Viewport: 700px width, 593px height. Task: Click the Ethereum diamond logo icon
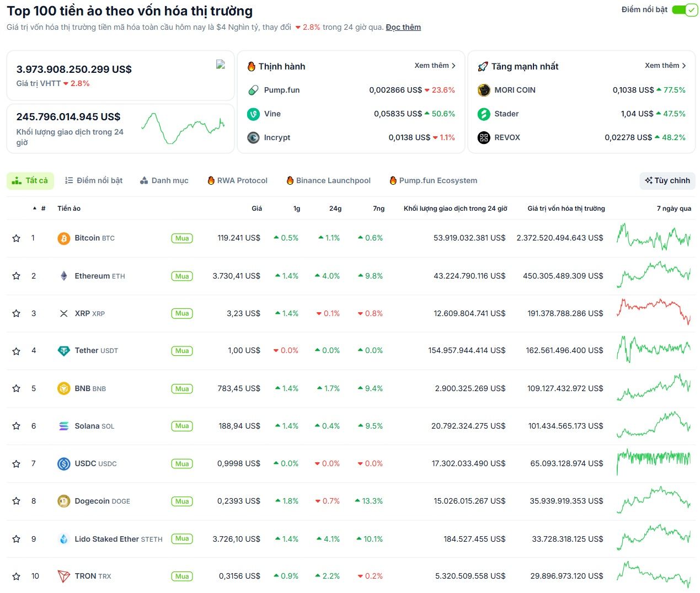(x=64, y=276)
